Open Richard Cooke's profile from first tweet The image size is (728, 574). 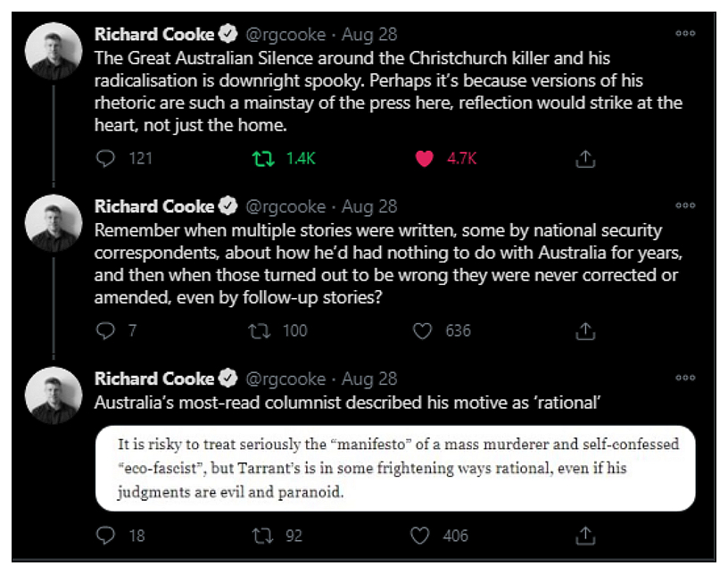(x=154, y=35)
